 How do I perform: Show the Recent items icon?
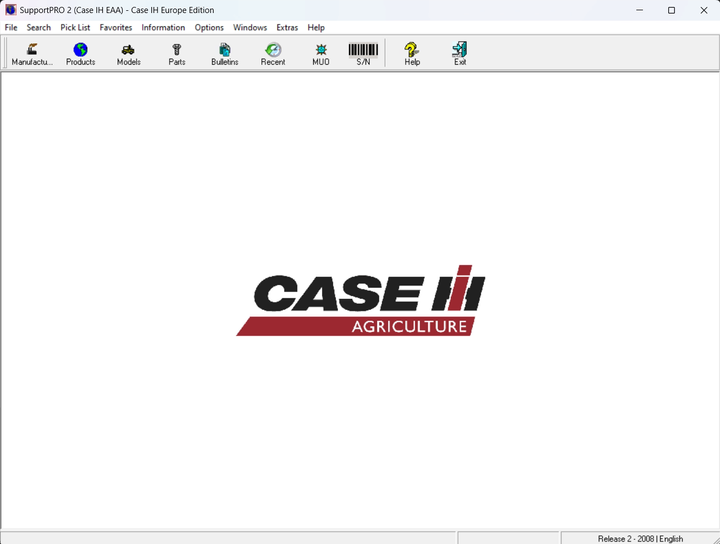[x=273, y=54]
